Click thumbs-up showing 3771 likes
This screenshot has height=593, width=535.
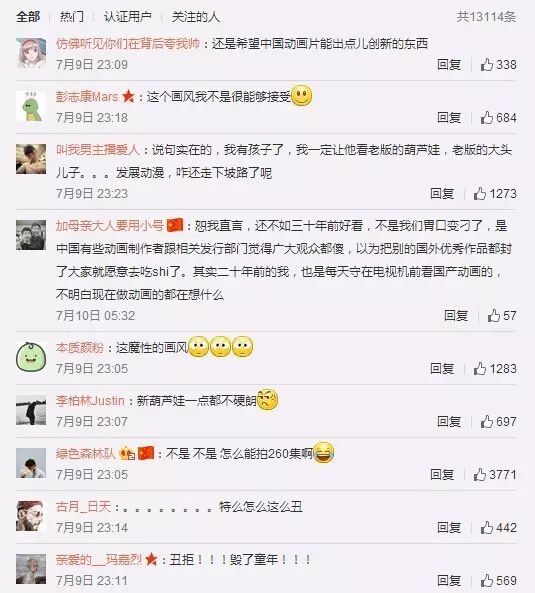[480, 474]
